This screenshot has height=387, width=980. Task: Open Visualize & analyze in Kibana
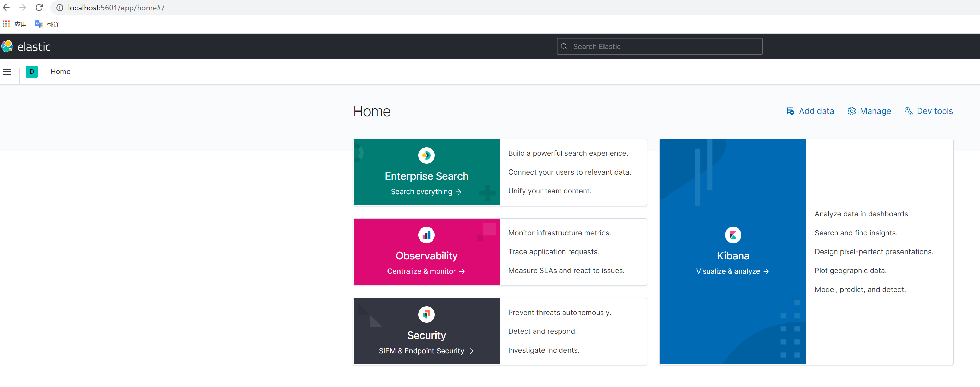(x=732, y=271)
